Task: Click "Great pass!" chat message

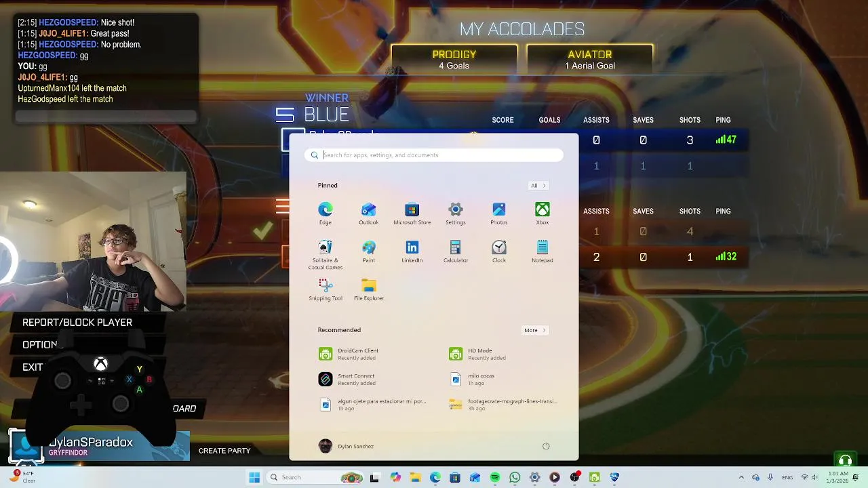Action: pyautogui.click(x=109, y=33)
